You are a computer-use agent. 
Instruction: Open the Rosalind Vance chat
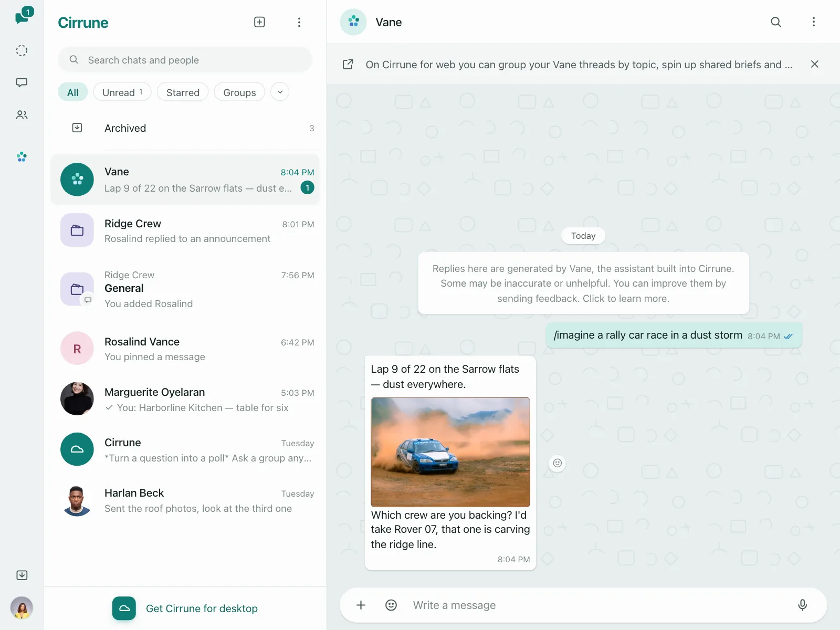[185, 349]
